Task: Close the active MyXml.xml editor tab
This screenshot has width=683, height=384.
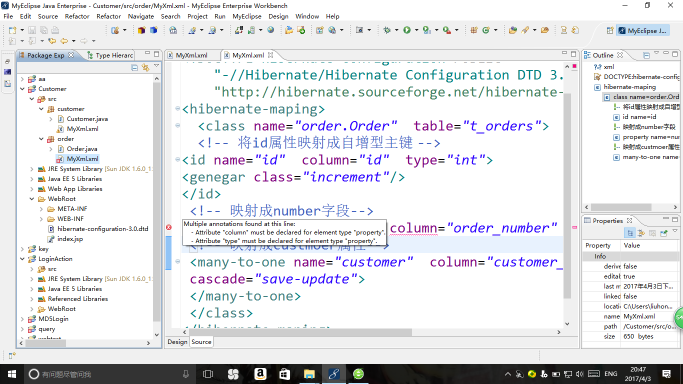Action: click(270, 55)
